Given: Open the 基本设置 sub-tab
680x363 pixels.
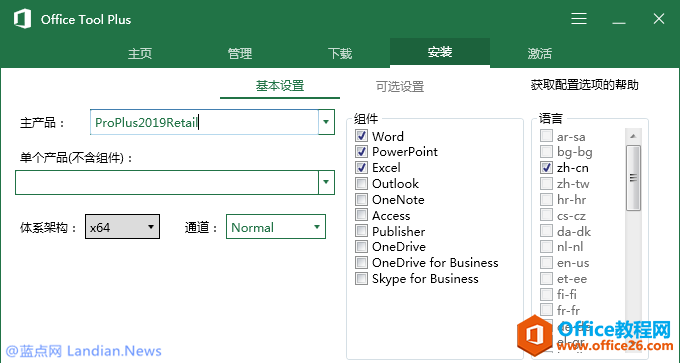Looking at the screenshot, I should (280, 86).
